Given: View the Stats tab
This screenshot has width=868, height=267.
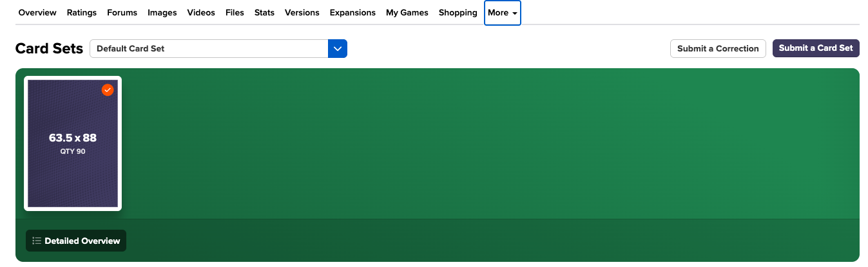Looking at the screenshot, I should 264,12.
